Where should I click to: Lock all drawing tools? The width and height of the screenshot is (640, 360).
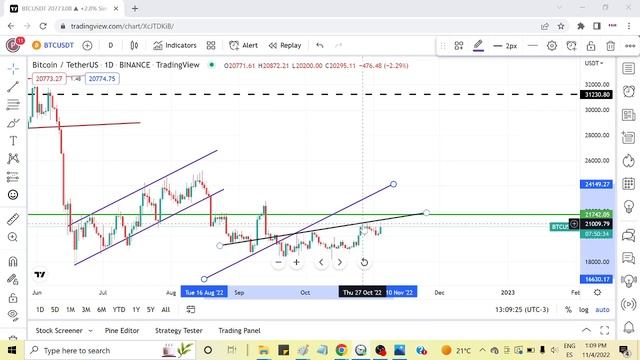[x=13, y=298]
